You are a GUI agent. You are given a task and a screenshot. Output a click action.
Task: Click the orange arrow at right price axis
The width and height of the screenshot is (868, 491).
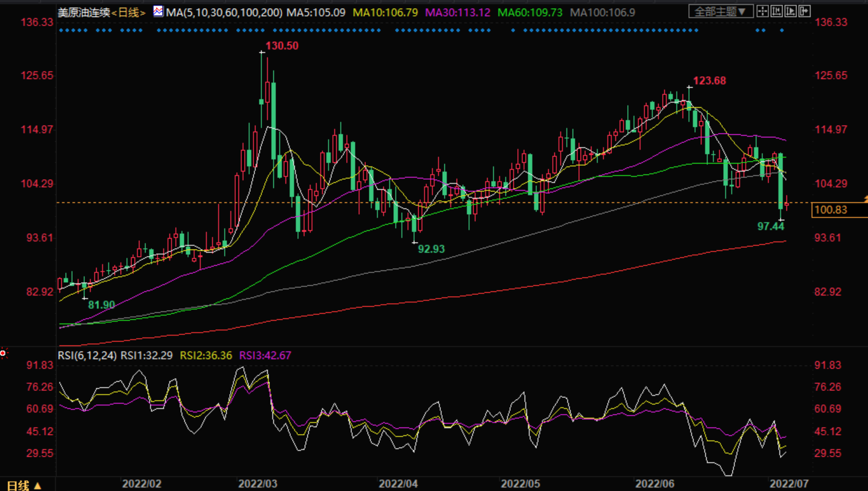(866, 200)
